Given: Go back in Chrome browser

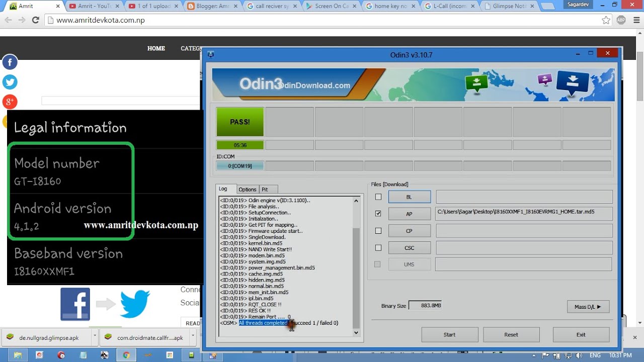Looking at the screenshot, I should click(8, 20).
